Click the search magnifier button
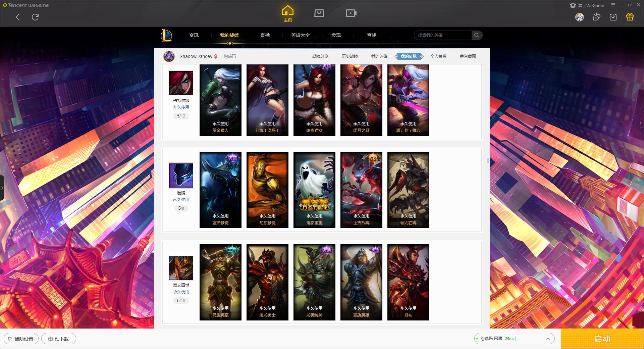 [477, 35]
